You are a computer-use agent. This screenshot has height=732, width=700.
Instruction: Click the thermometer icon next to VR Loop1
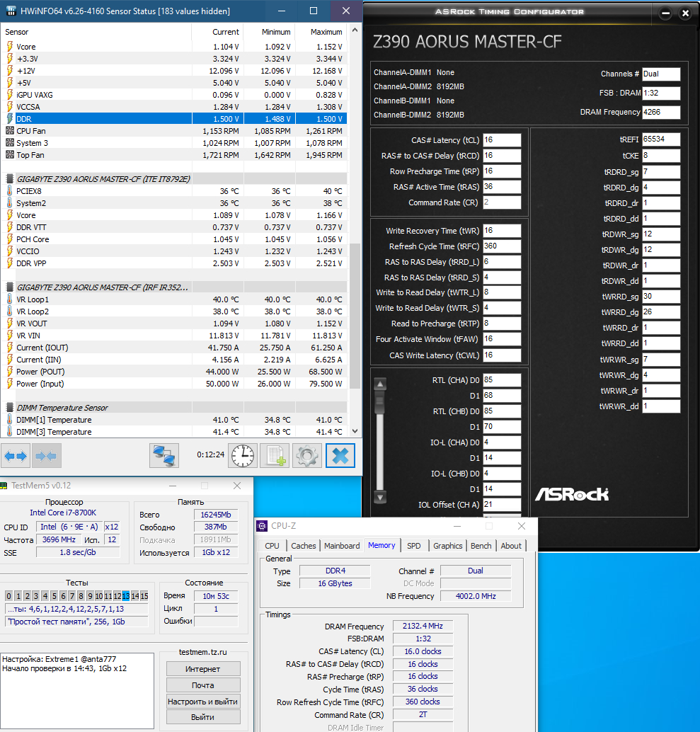tap(9, 299)
